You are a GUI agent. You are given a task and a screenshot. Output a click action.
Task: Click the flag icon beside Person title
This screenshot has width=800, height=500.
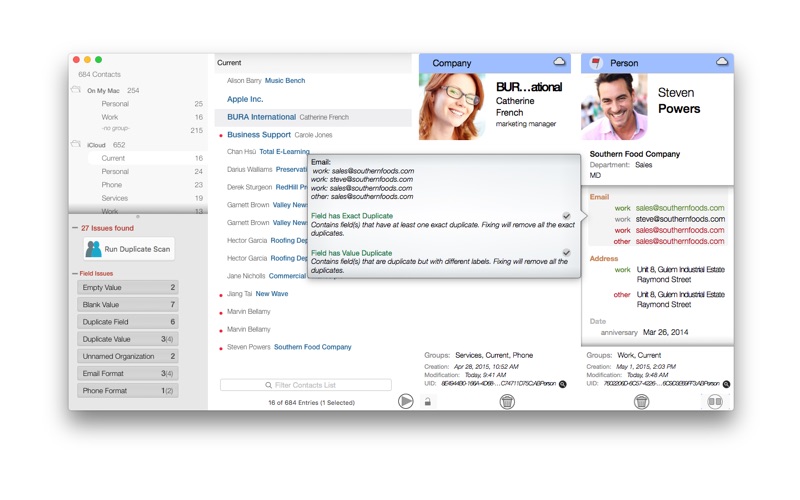click(595, 63)
